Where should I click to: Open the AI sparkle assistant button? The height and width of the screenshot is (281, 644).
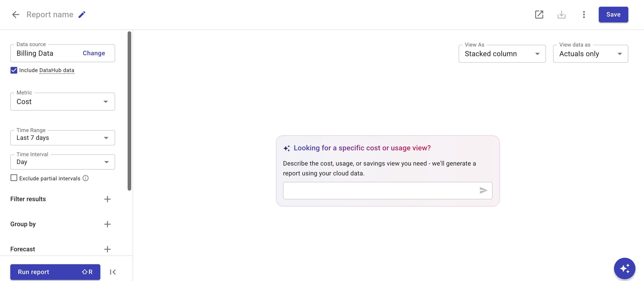pos(624,268)
